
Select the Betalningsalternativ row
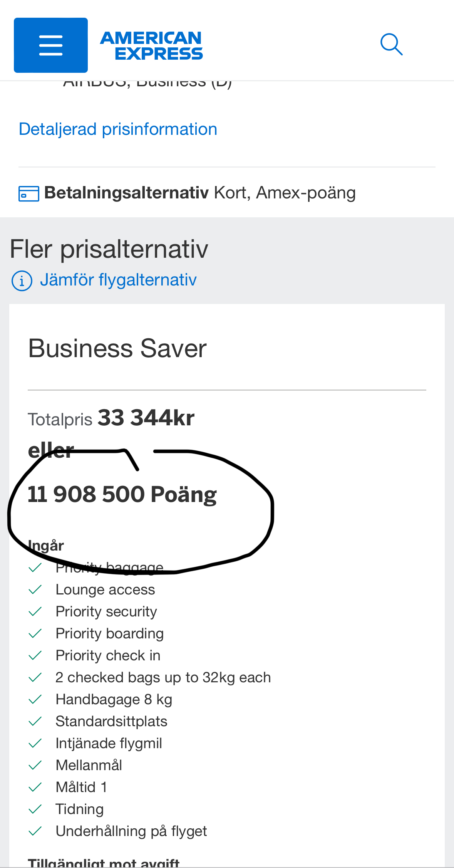[127, 193]
